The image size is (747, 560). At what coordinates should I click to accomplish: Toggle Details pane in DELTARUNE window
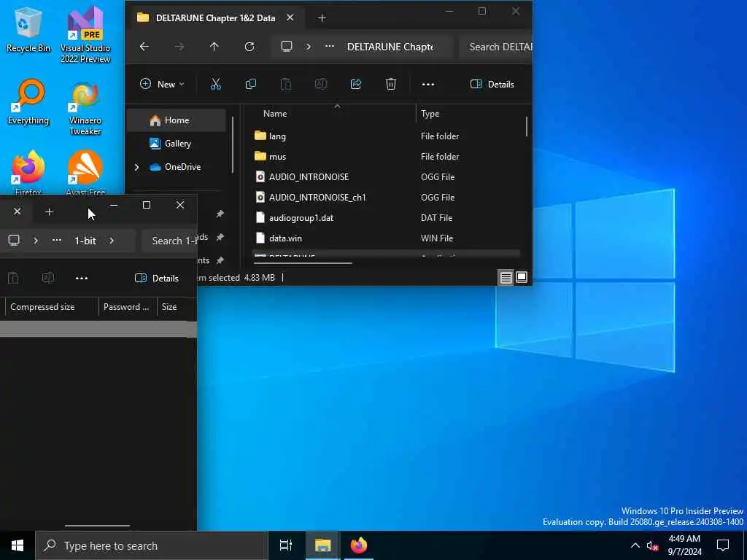coord(492,85)
